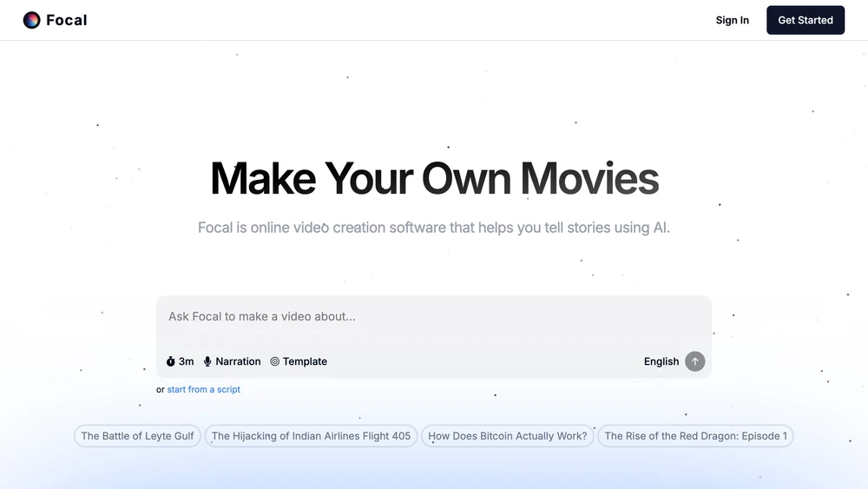Submit prompt with the up-arrow button

tap(694, 361)
